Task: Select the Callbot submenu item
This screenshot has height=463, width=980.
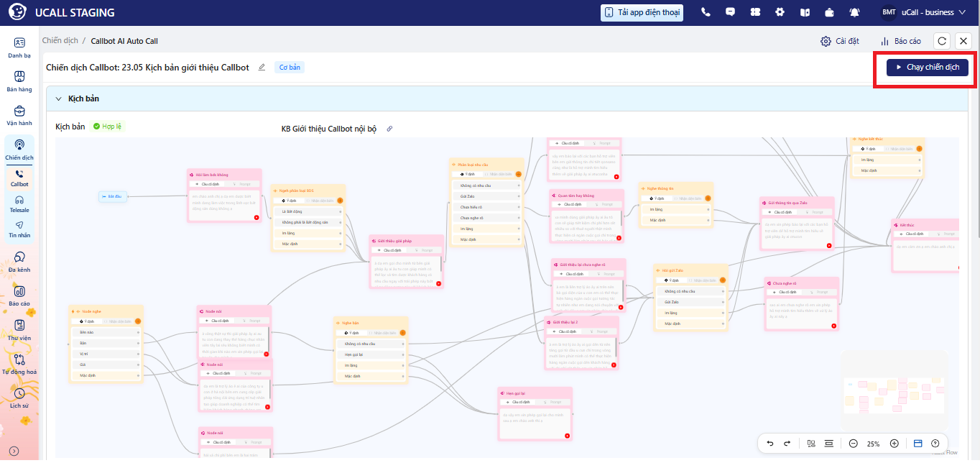Action: coord(19,178)
